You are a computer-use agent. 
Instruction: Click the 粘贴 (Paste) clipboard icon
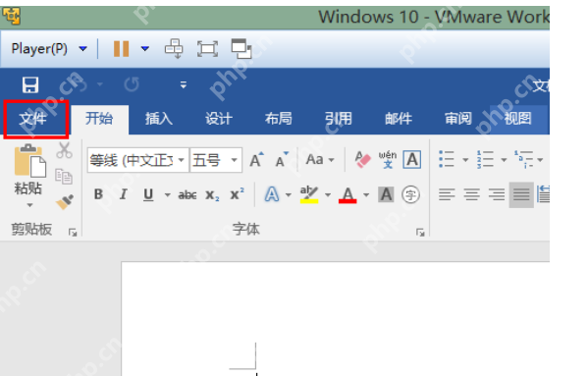tap(30, 160)
